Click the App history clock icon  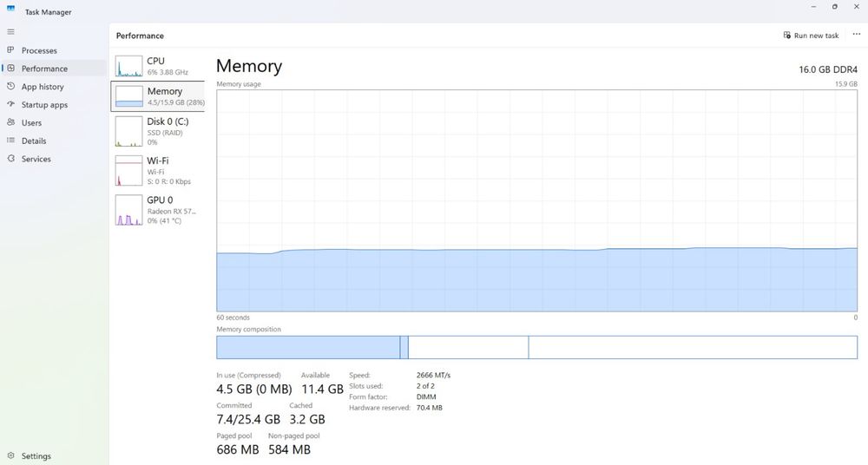point(10,87)
